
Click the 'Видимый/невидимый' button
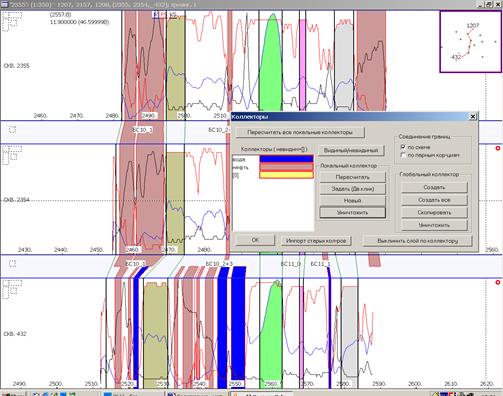351,150
